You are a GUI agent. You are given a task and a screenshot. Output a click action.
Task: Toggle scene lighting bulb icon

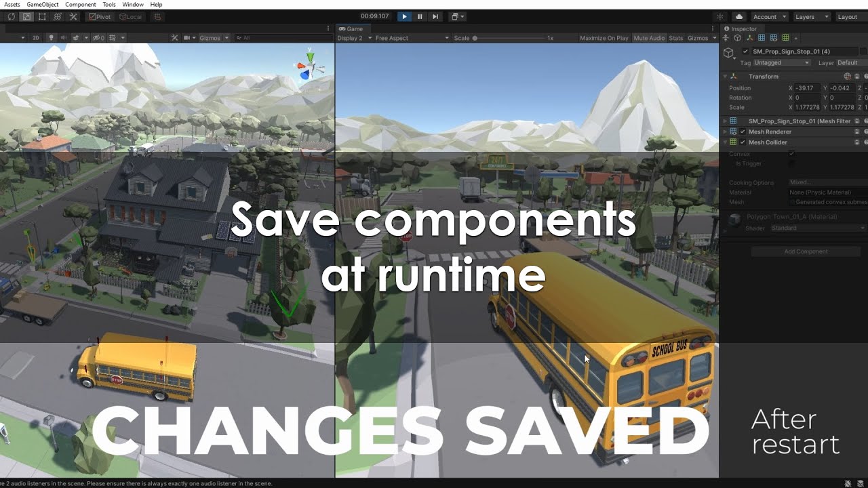(x=52, y=38)
